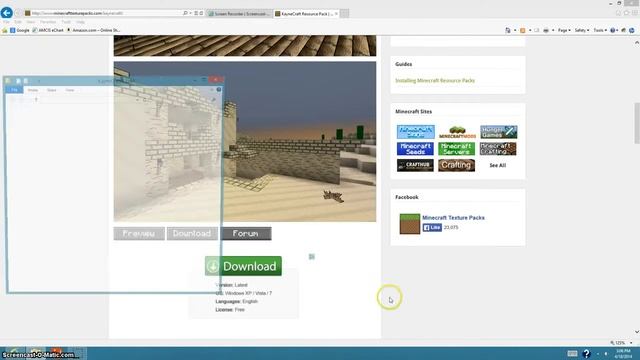Open the Safety dropdown menu
This screenshot has height=360, width=640.
click(x=582, y=30)
